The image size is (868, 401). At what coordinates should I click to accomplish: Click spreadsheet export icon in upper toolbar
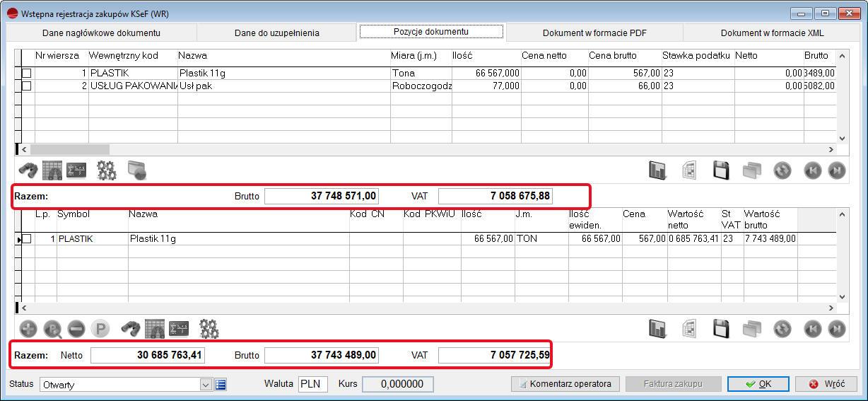point(690,170)
